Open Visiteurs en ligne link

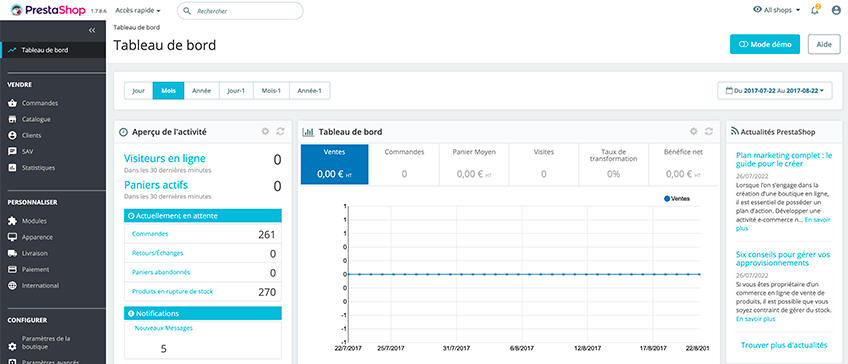pos(165,159)
